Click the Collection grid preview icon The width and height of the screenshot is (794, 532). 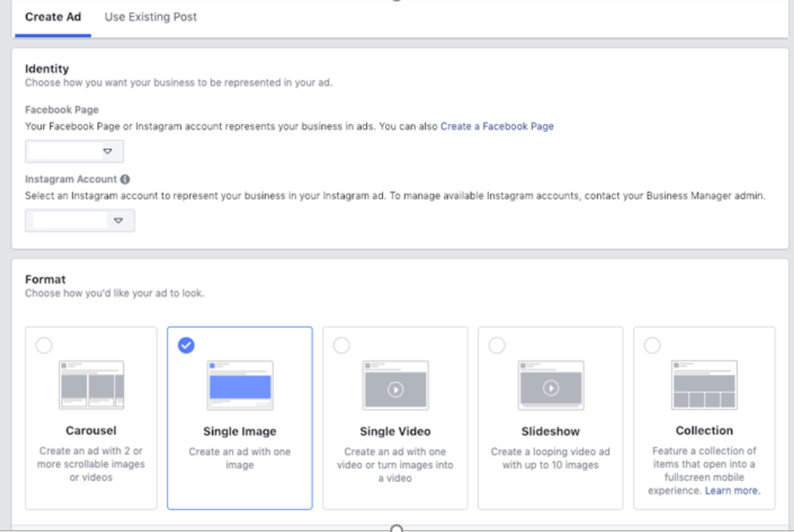704,384
